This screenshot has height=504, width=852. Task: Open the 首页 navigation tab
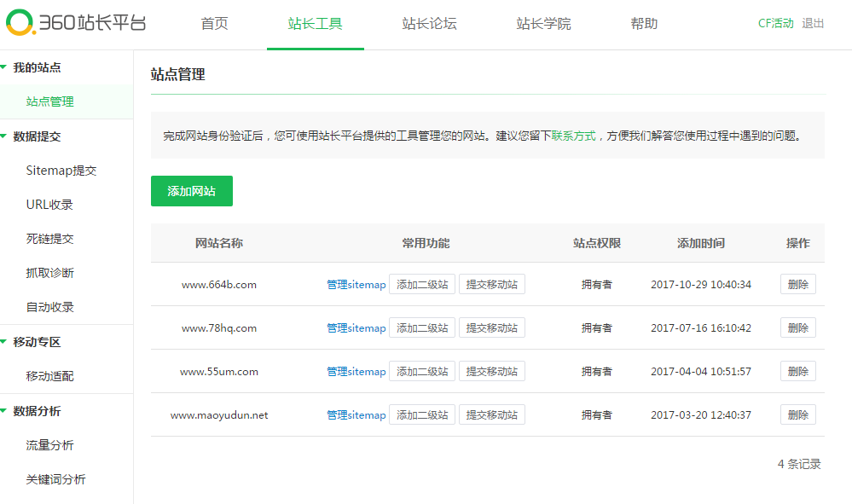click(215, 24)
